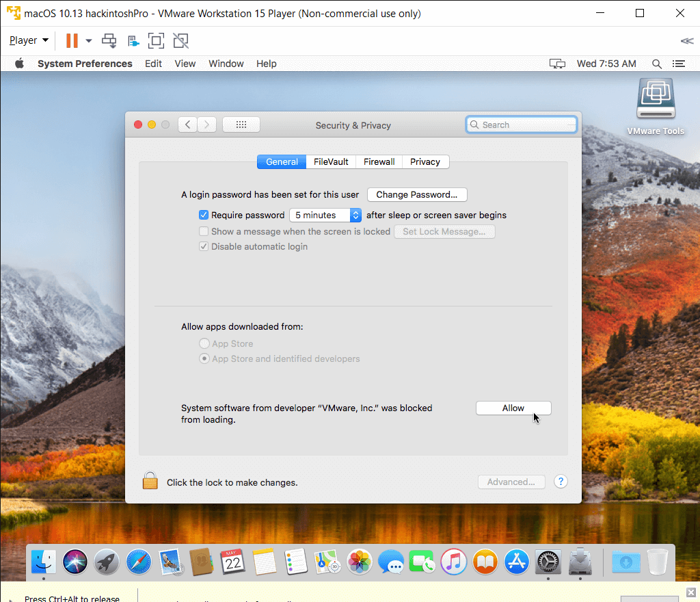Go back in System Preferences

tap(187, 125)
